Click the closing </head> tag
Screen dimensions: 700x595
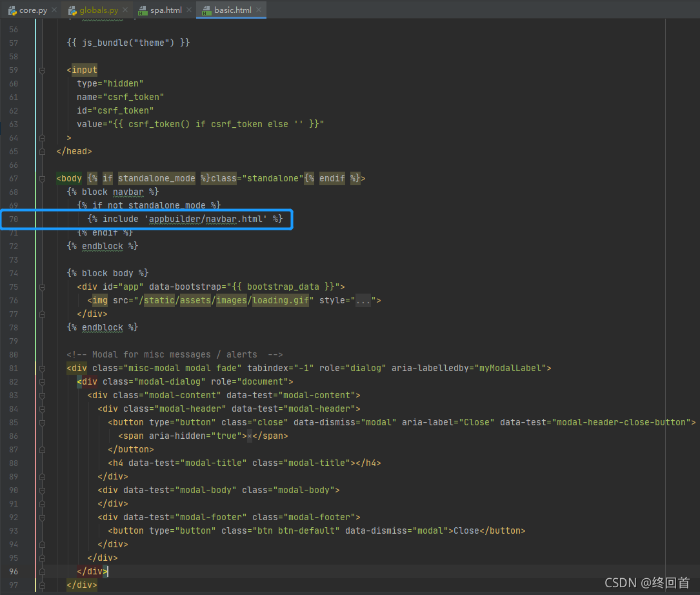tap(74, 152)
